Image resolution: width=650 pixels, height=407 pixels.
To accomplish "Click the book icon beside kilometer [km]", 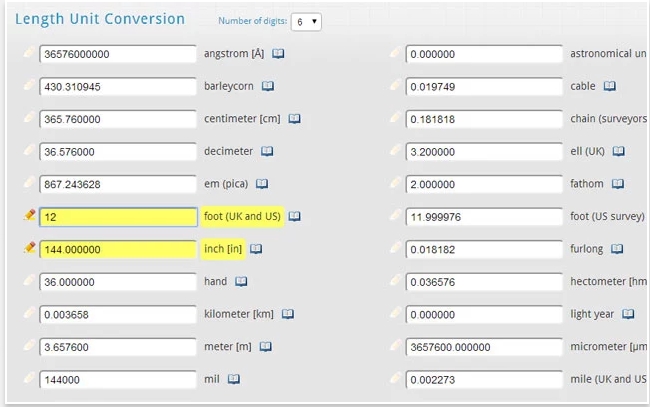I will click(287, 314).
